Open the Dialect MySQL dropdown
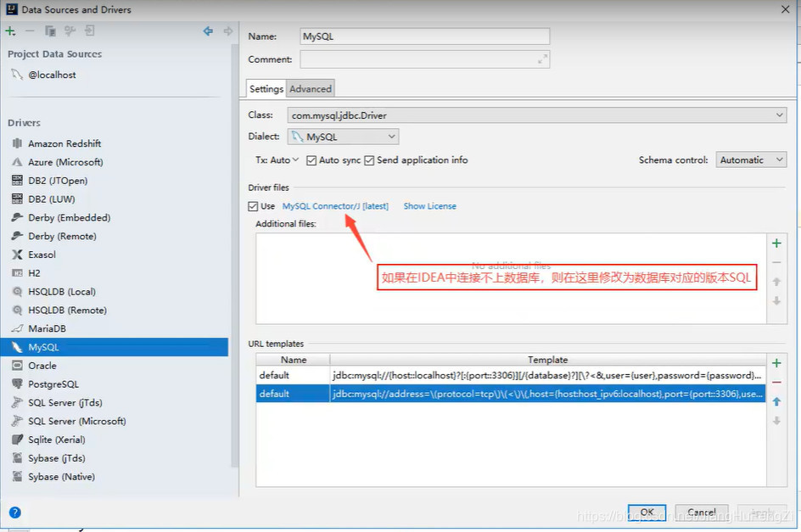801x532 pixels. (x=344, y=137)
